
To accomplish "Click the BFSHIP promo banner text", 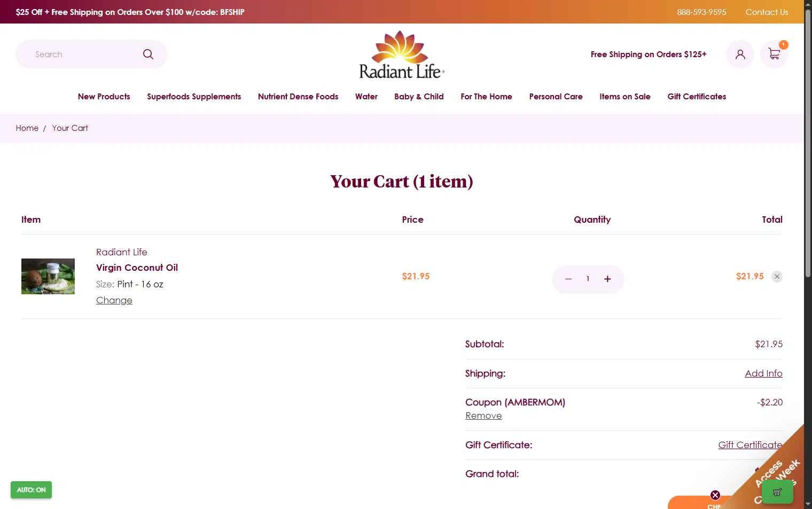I will 130,12.
